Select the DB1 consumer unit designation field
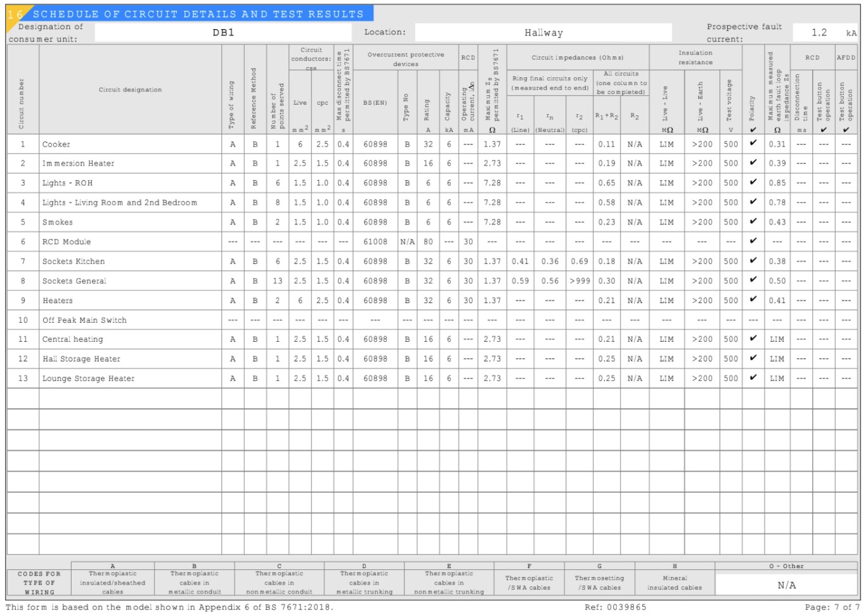Viewport: 868px width, 615px height. point(223,32)
